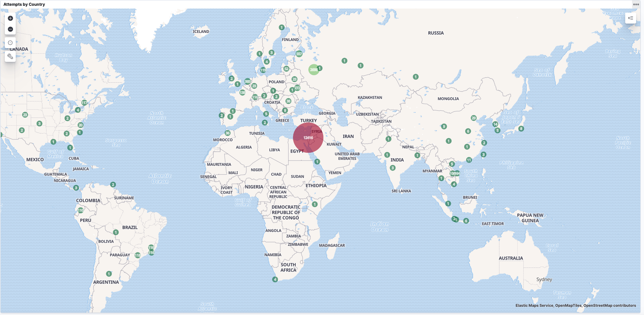
Task: Click the 385 cluster near the Netherlands
Action: click(x=247, y=82)
